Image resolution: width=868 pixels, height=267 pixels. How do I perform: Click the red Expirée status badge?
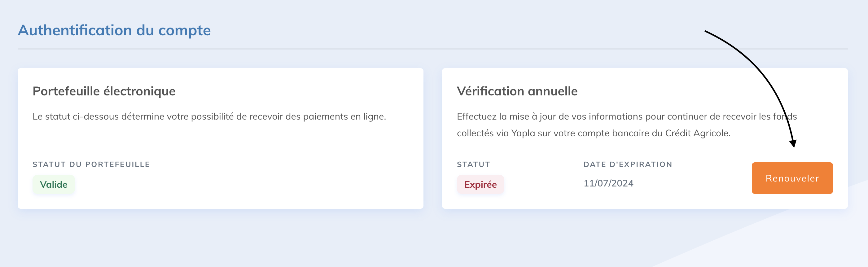pos(480,184)
